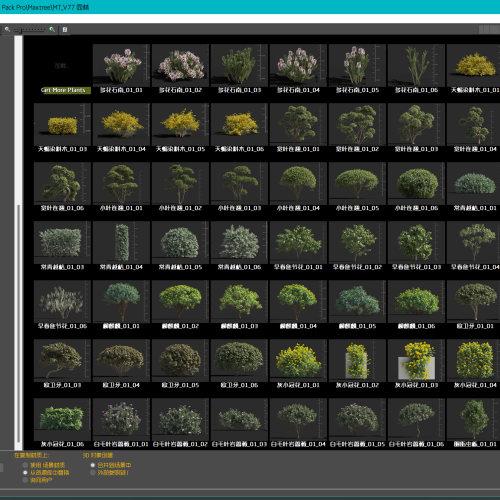Select column hedge thumbnail 常青越橘_01_04

click(121, 242)
